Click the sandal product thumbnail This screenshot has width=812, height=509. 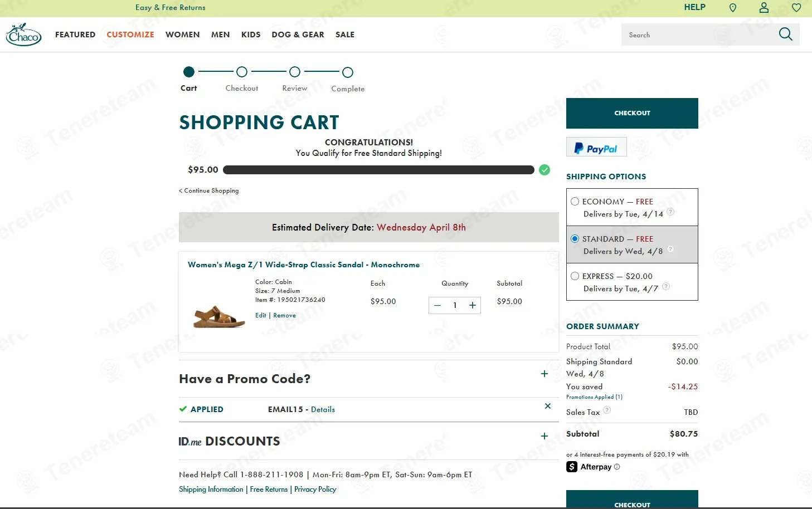pyautogui.click(x=219, y=316)
